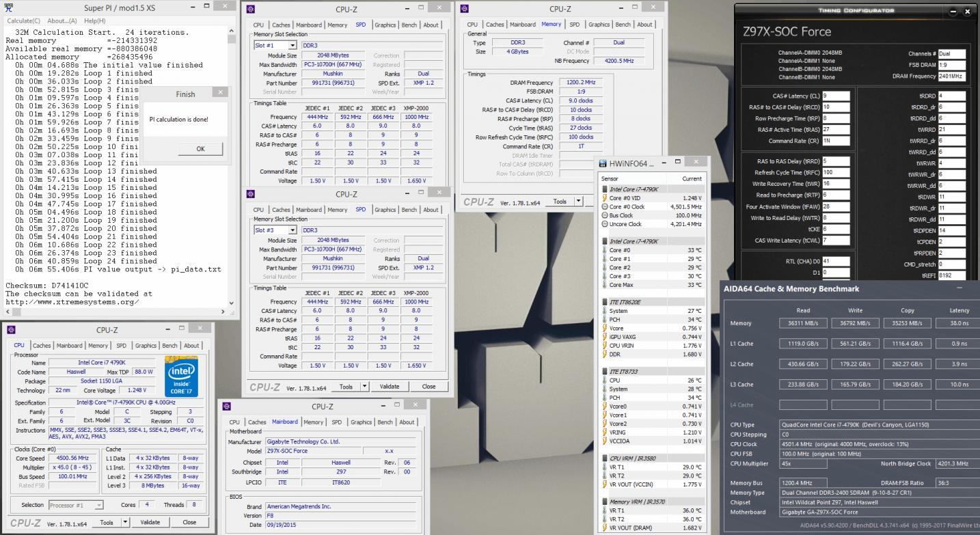This screenshot has height=535, width=980.
Task: Open the Calculate(C) menu in Super PI
Action: [24, 20]
